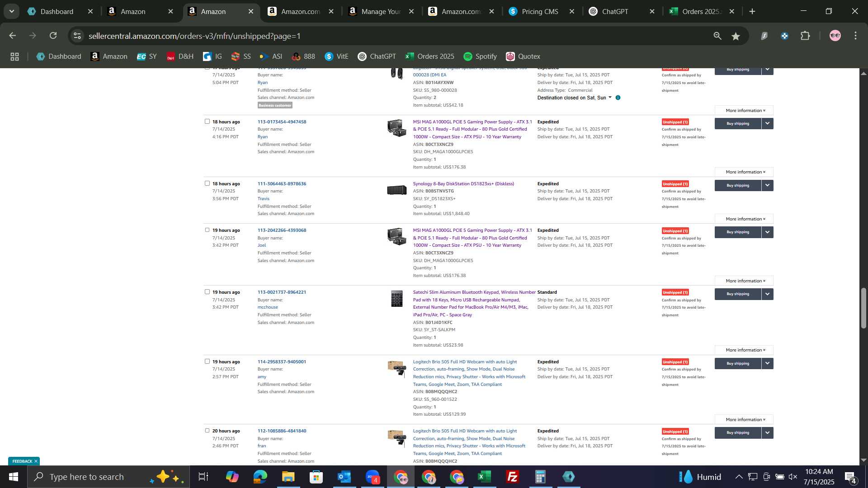Close the Pricing CMS tab
The width and height of the screenshot is (868, 488).
coord(572,12)
